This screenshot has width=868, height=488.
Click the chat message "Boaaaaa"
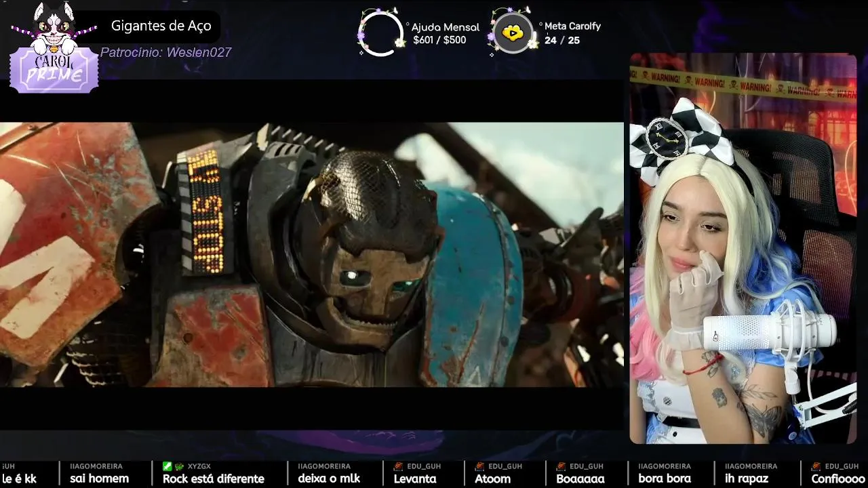(x=580, y=479)
